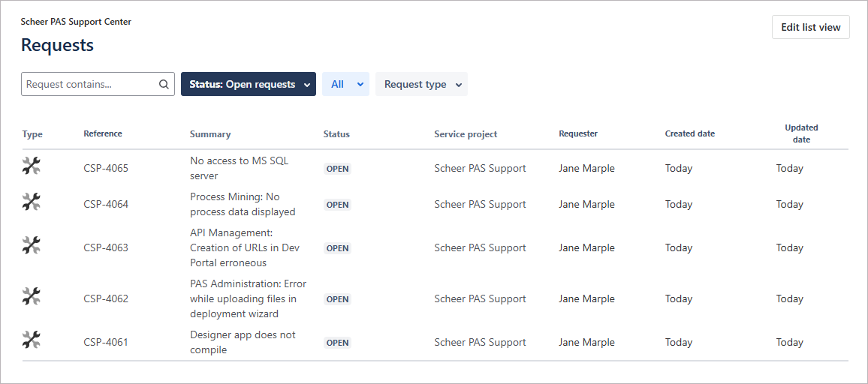Click the Edit list view button
The width and height of the screenshot is (868, 384).
tap(810, 27)
